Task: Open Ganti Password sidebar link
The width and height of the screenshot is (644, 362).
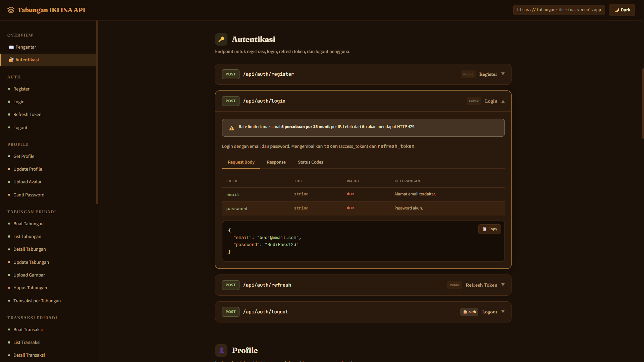Action: 29,195
